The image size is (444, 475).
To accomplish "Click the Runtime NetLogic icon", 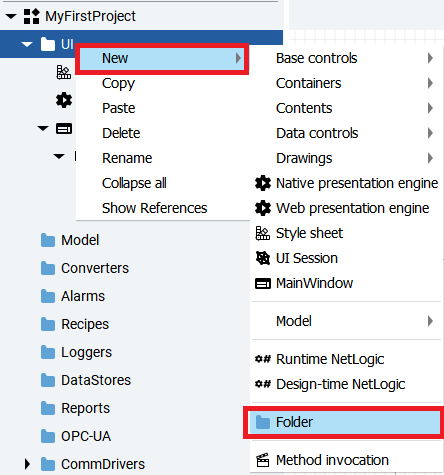I will point(263,359).
